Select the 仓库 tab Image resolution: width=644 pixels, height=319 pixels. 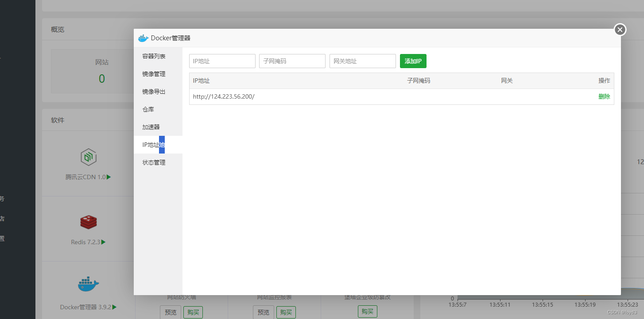pyautogui.click(x=158, y=109)
